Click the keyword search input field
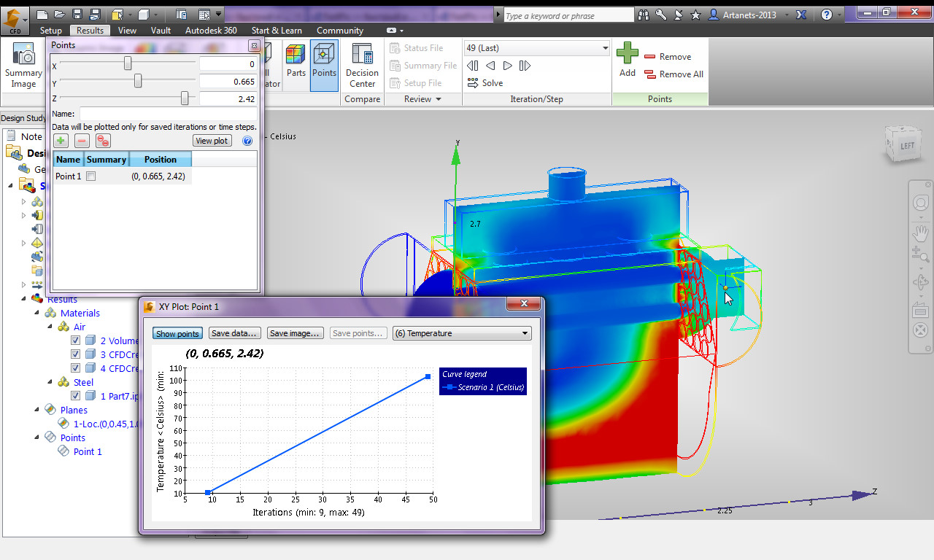The image size is (934, 560). tap(568, 15)
